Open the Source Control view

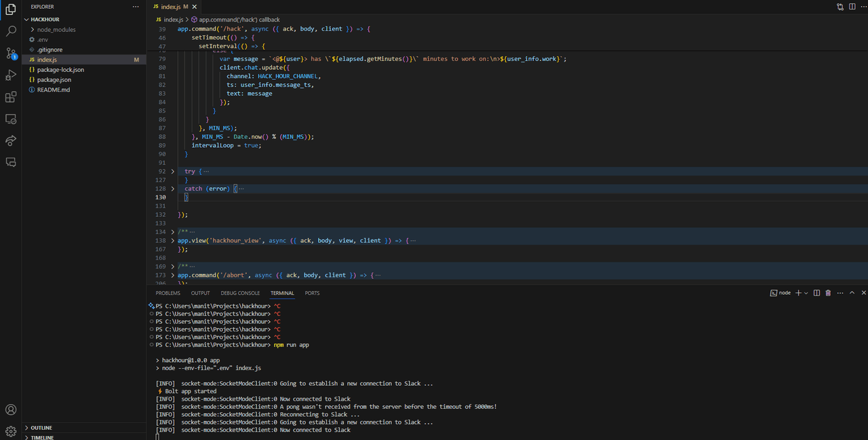[x=11, y=53]
